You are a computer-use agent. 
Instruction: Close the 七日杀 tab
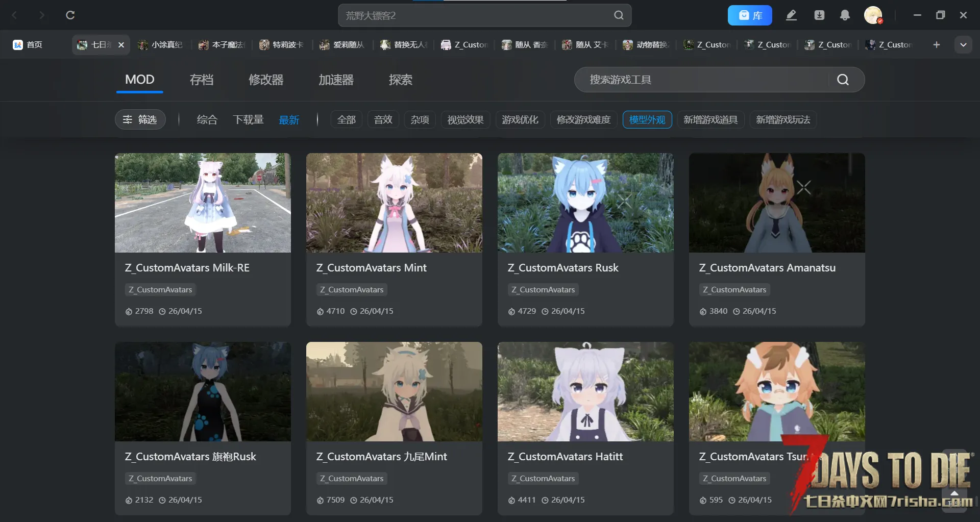tap(121, 45)
